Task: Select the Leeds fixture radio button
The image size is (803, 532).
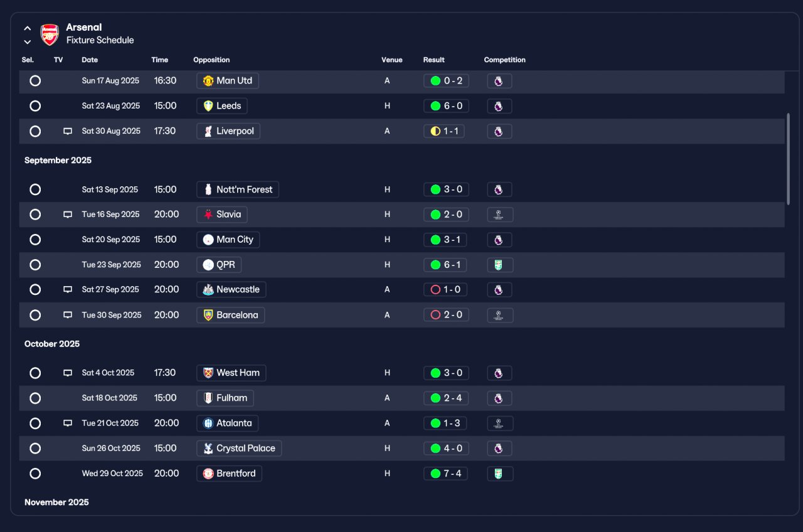Action: (x=35, y=106)
